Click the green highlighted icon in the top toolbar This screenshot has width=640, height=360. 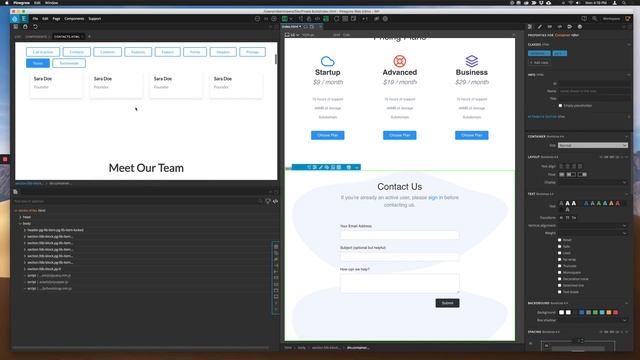click(326, 18)
